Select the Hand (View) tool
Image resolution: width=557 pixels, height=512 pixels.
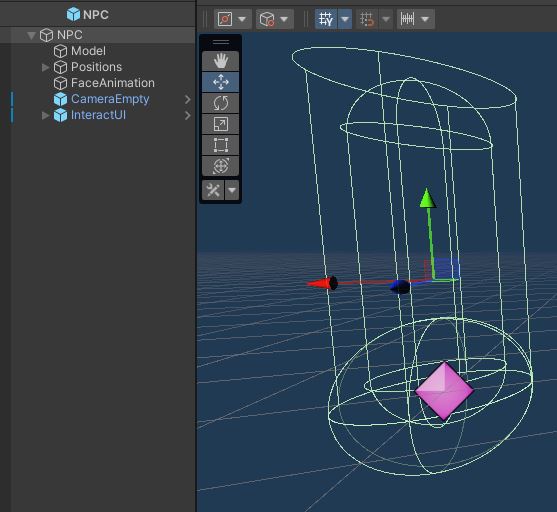pyautogui.click(x=220, y=61)
